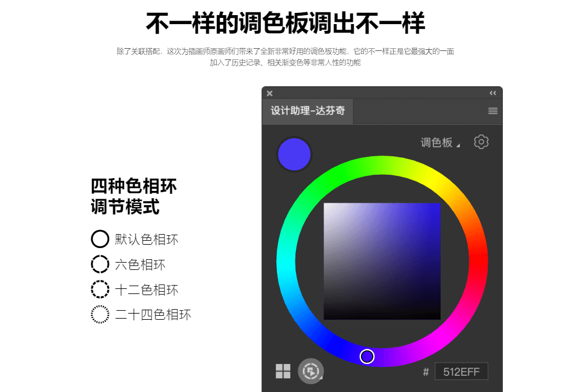Open the panel hamburger menu

pos(493,111)
